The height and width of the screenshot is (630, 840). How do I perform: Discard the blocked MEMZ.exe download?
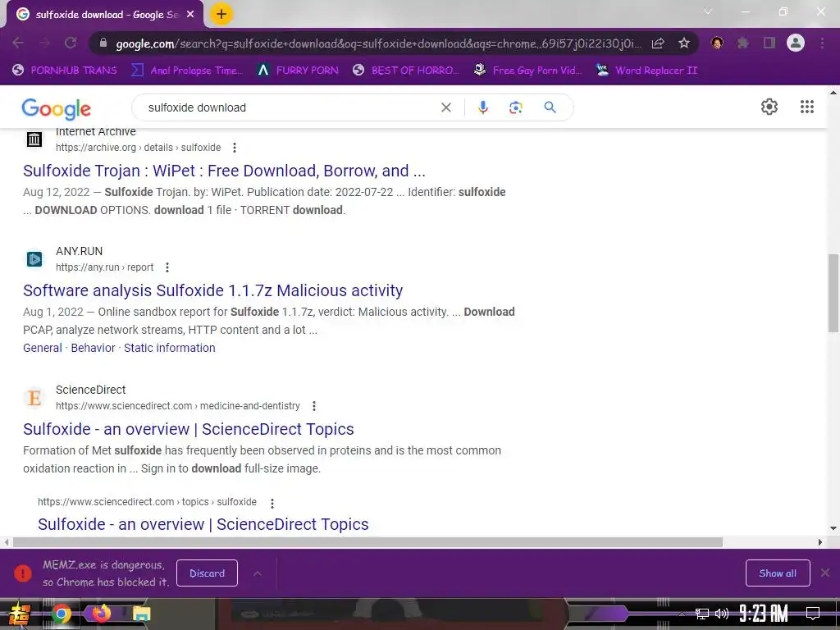coord(207,573)
